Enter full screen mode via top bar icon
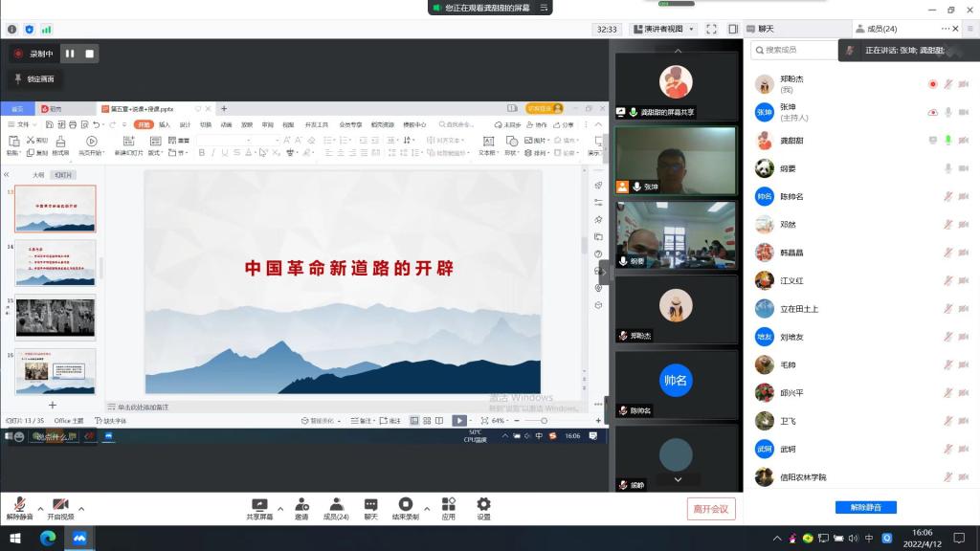 711,30
